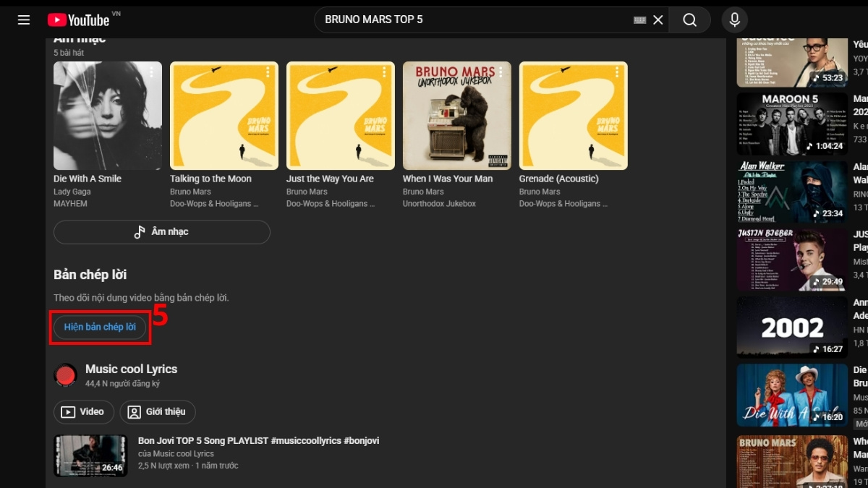Open three-dot menu on Grenade (Acoustic)
The width and height of the screenshot is (868, 488).
click(617, 72)
